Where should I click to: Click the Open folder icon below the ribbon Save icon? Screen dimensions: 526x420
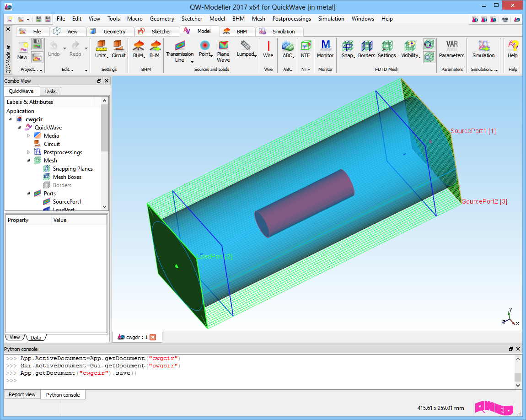[x=37, y=57]
